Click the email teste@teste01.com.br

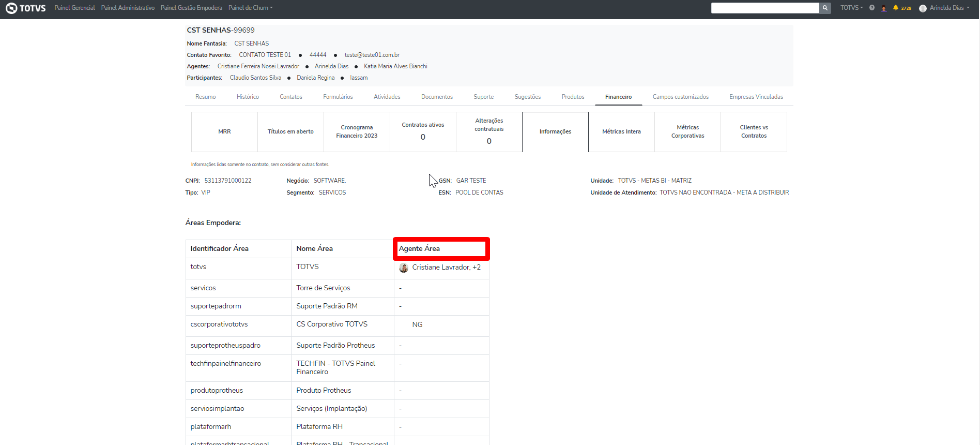tap(372, 55)
